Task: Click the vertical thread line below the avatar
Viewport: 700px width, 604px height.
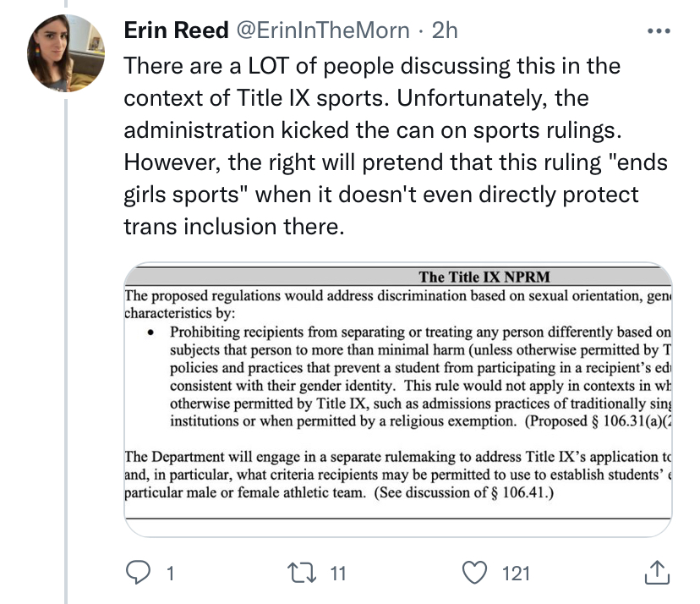Action: point(67,338)
